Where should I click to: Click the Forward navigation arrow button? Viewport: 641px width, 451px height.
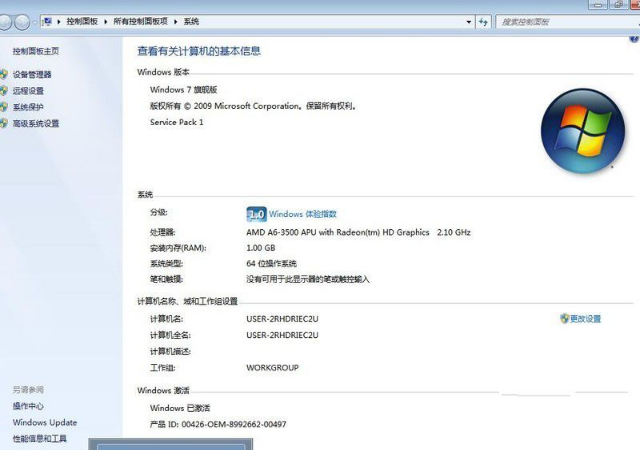pyautogui.click(x=22, y=22)
